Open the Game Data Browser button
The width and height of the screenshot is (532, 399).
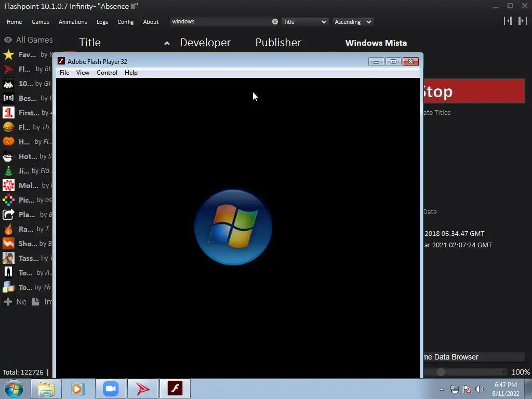pos(474,357)
